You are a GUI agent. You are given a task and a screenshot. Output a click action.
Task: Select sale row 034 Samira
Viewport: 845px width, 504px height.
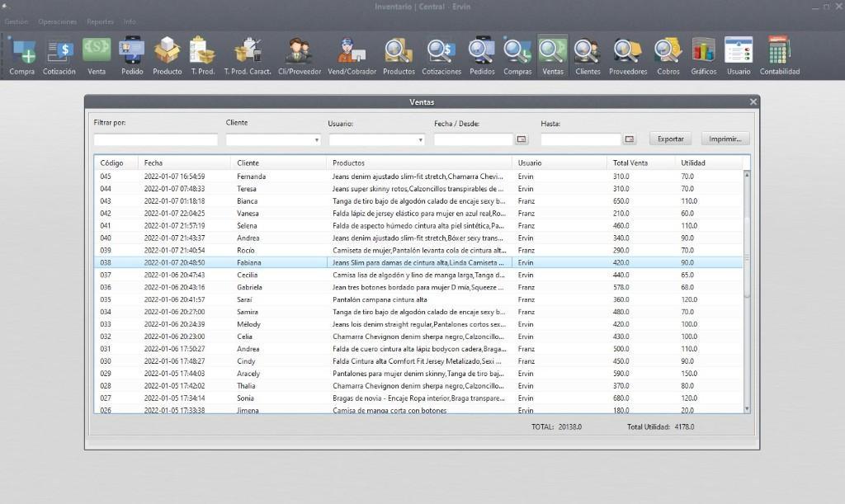pyautogui.click(x=418, y=312)
